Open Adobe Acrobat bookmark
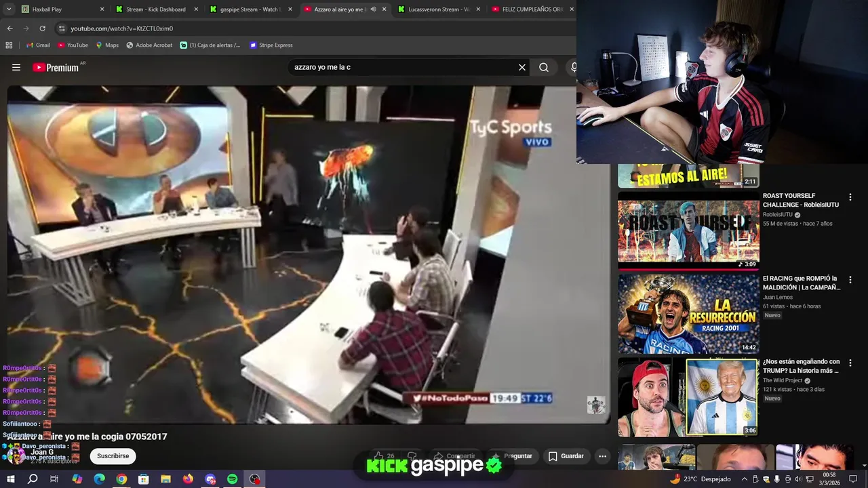This screenshot has width=868, height=488. tap(149, 45)
